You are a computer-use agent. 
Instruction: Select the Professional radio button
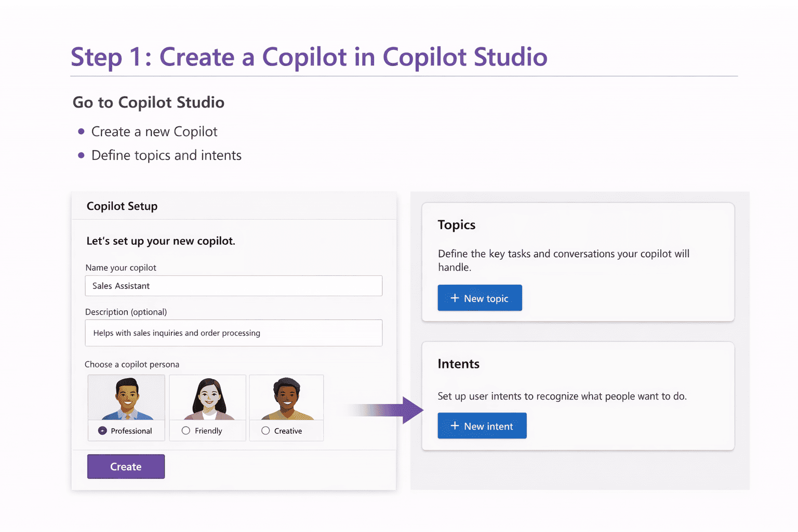(x=102, y=431)
